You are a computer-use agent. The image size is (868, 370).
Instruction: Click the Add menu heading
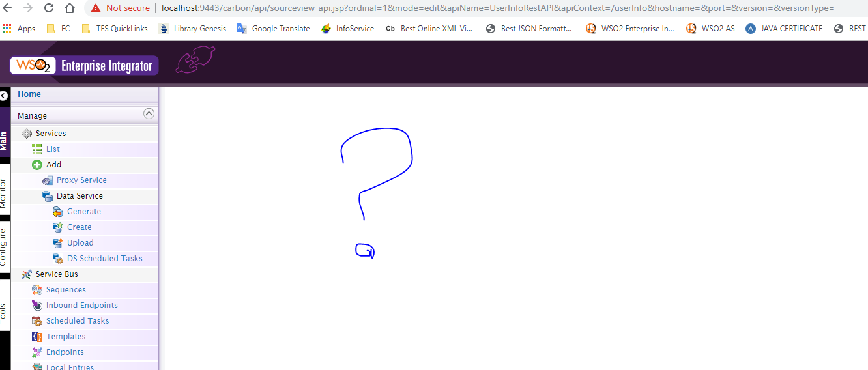point(53,165)
